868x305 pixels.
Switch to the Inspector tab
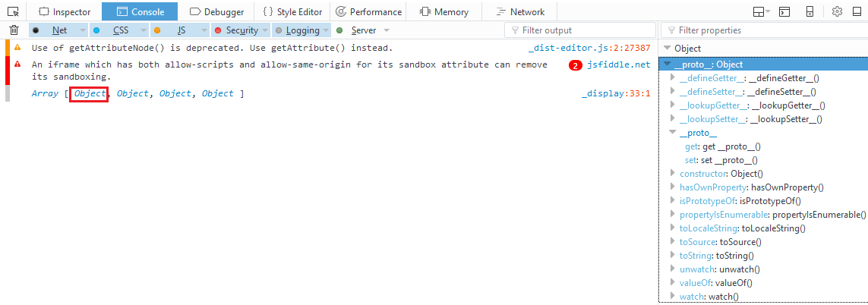[x=65, y=11]
